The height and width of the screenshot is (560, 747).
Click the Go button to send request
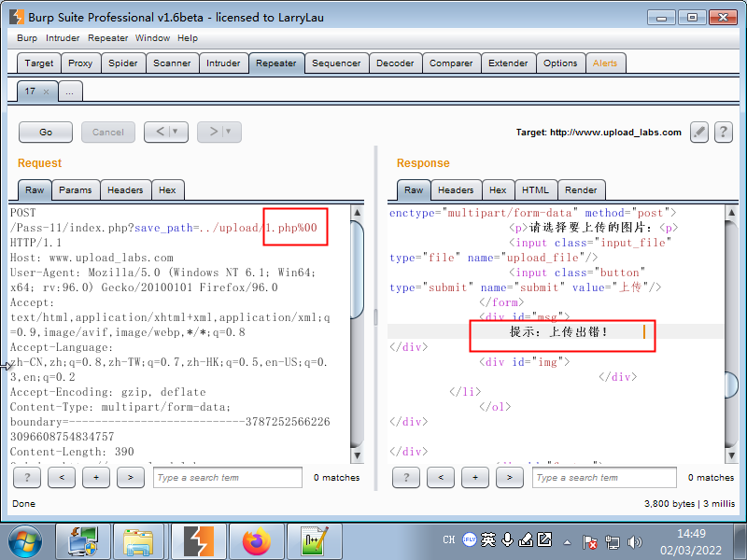click(46, 132)
